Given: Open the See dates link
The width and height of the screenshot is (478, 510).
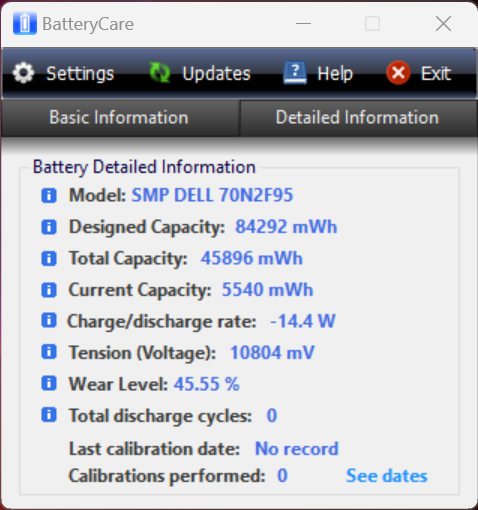Looking at the screenshot, I should [x=387, y=476].
